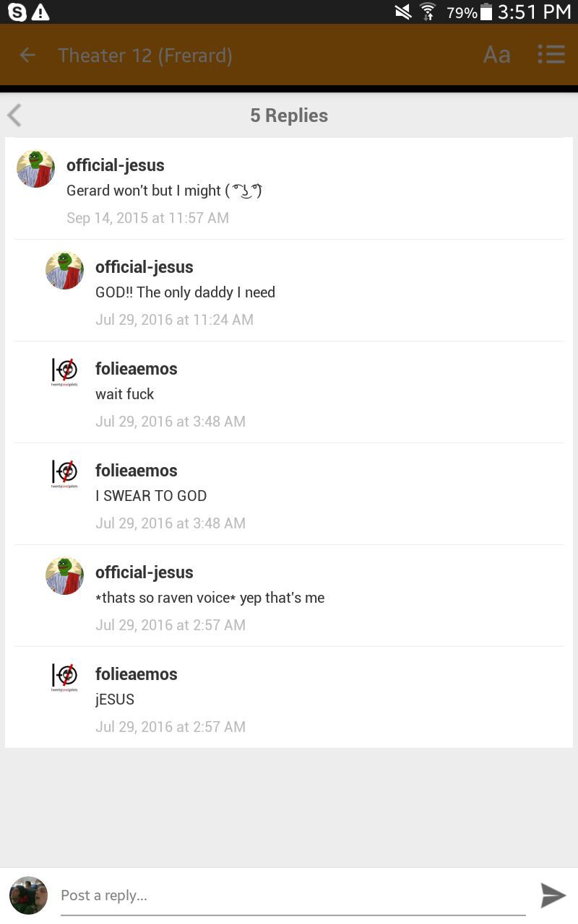Send reply with paper plane icon
This screenshot has height=924, width=578.
pyautogui.click(x=553, y=895)
